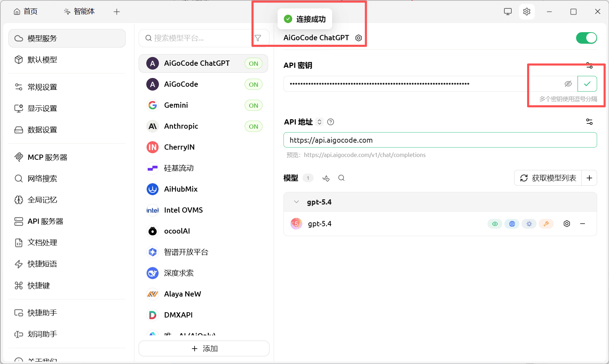Viewport: 609px width, 364px height.
Task: Open API 地址 type selector arrows
Action: pyautogui.click(x=319, y=122)
